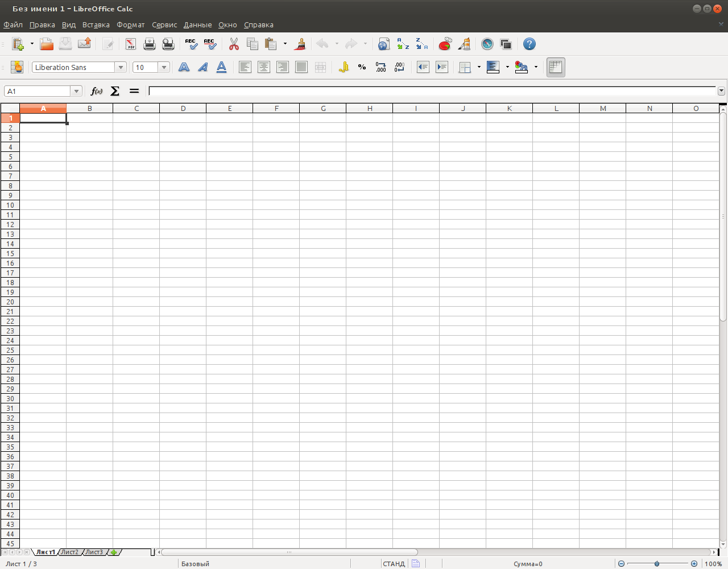Viewport: 728px width, 569px height.
Task: Sort ascending with the A-Z icon
Action: [x=403, y=44]
